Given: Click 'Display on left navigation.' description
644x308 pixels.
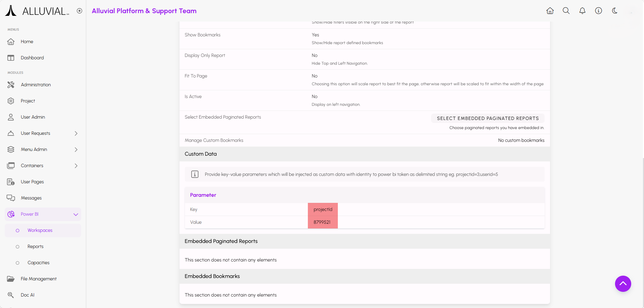Looking at the screenshot, I should click(x=336, y=104).
